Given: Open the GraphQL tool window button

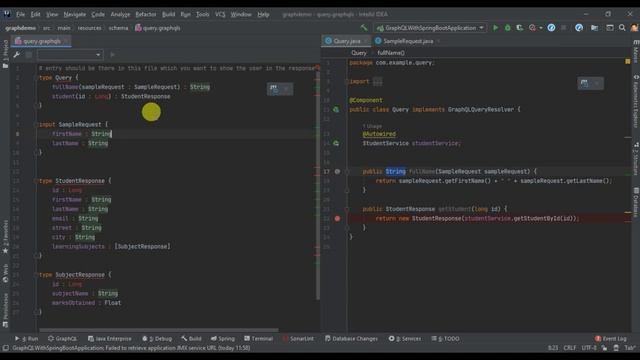Looking at the screenshot, I should tap(62, 339).
